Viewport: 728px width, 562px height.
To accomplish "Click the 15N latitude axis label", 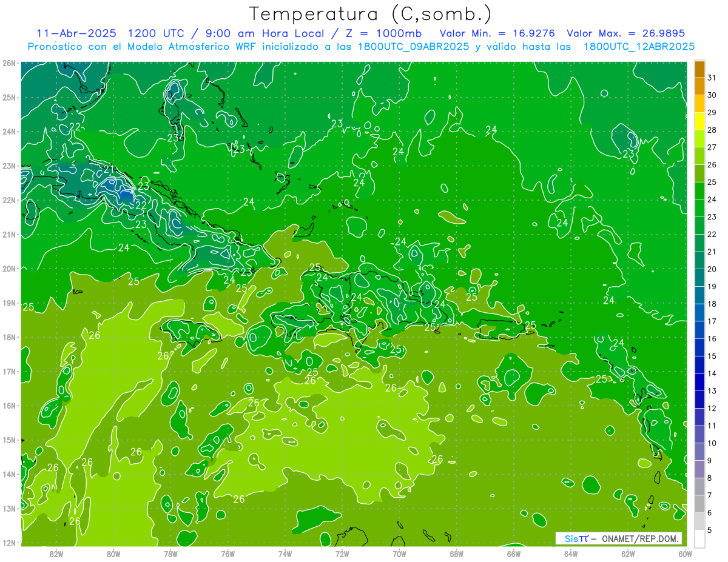I will pos(8,440).
